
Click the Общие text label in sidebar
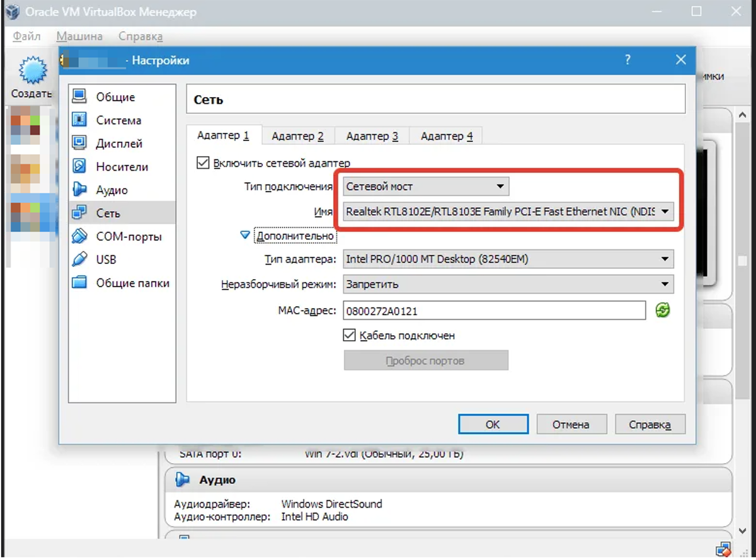click(115, 97)
